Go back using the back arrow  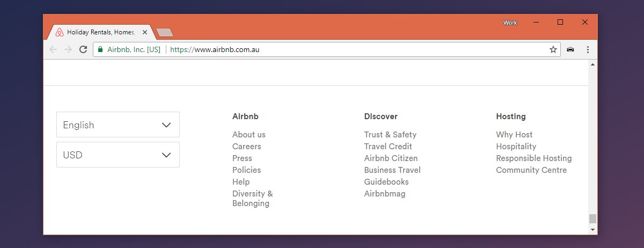pyautogui.click(x=53, y=49)
